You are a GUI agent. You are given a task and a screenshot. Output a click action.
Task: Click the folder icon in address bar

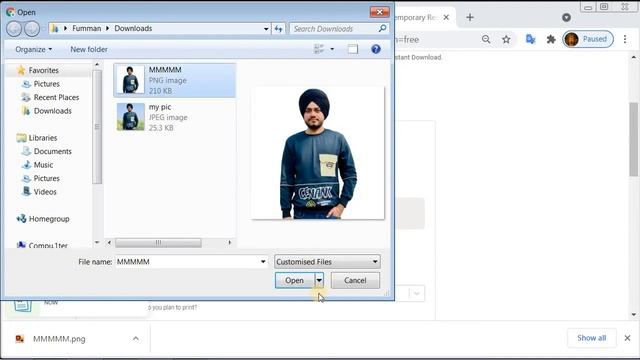tap(55, 28)
